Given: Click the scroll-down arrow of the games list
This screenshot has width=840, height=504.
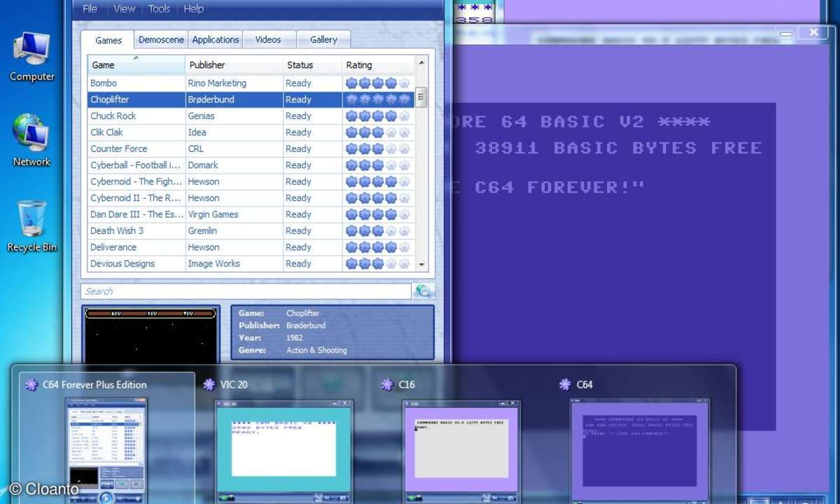Looking at the screenshot, I should [421, 265].
